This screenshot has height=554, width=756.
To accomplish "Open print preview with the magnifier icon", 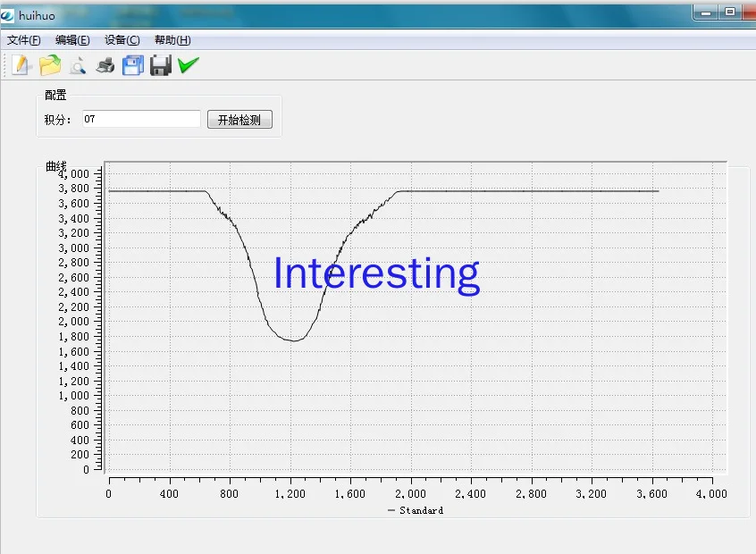I will (78, 65).
